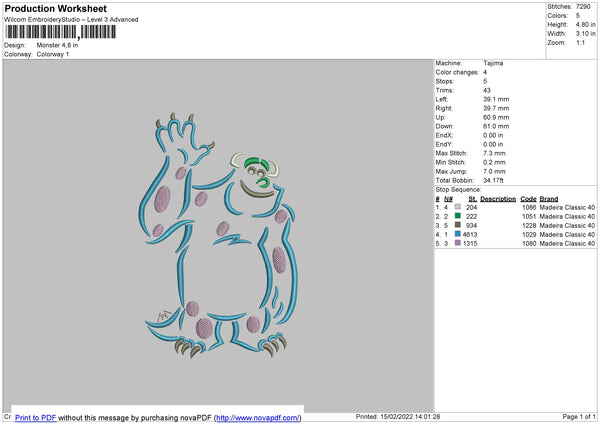Select the green thread color swatch
600x424 pixels.
(457, 215)
